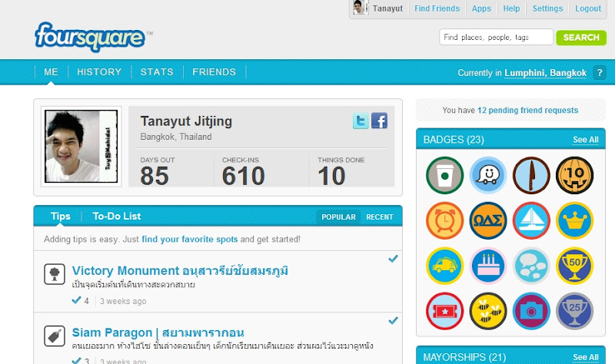The image size is (615, 364).
Task: Toggle done checkmark for Siam Paragon tip
Action: click(393, 320)
